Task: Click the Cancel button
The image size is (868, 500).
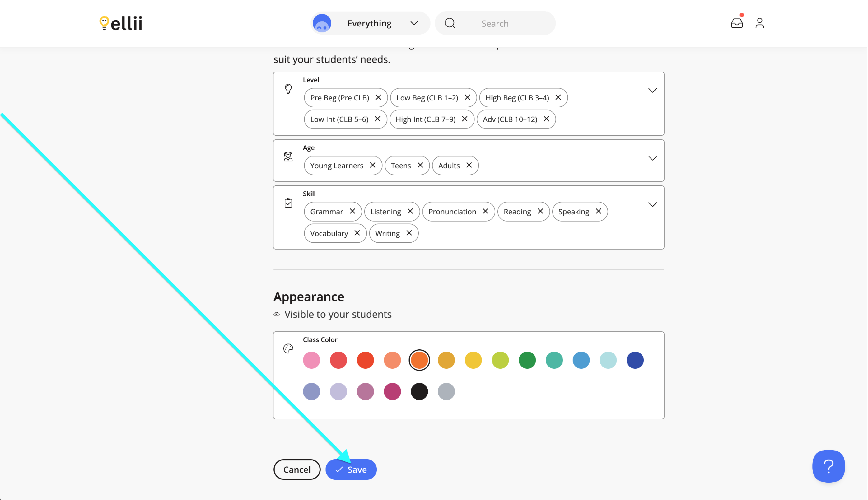Action: pyautogui.click(x=297, y=469)
